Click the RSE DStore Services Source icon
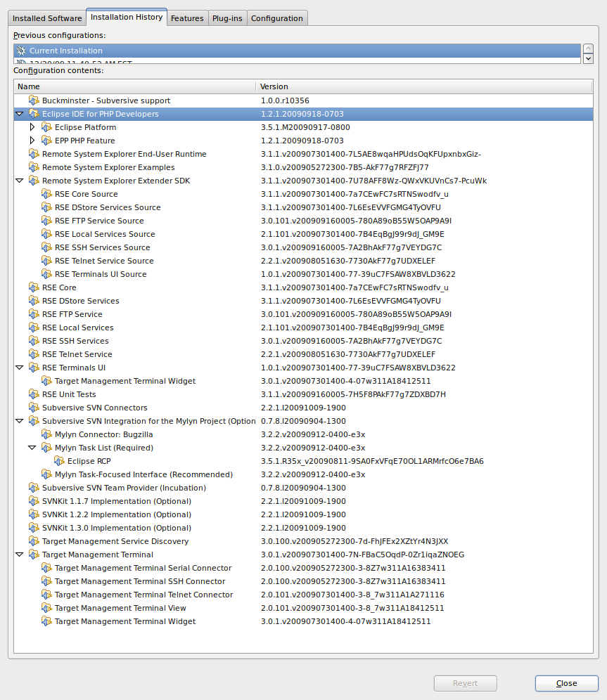Image resolution: width=607 pixels, height=700 pixels. (46, 207)
